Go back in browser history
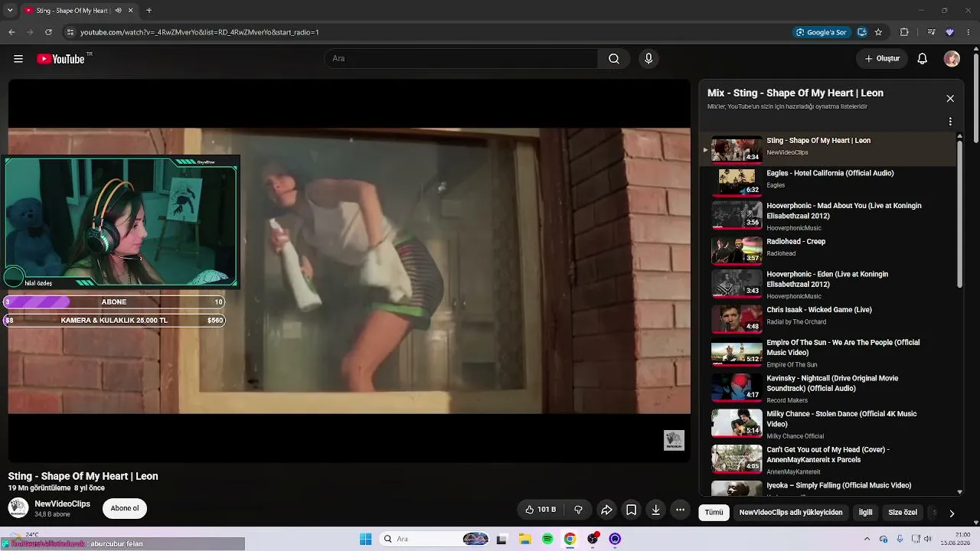This screenshot has height=551, width=980. [11, 32]
